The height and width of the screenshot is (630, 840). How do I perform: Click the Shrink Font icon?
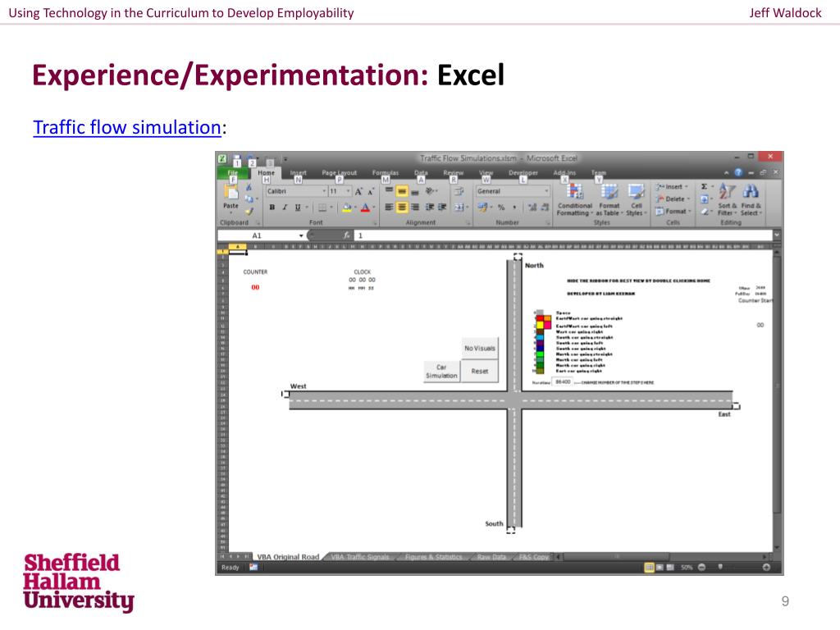(x=370, y=191)
